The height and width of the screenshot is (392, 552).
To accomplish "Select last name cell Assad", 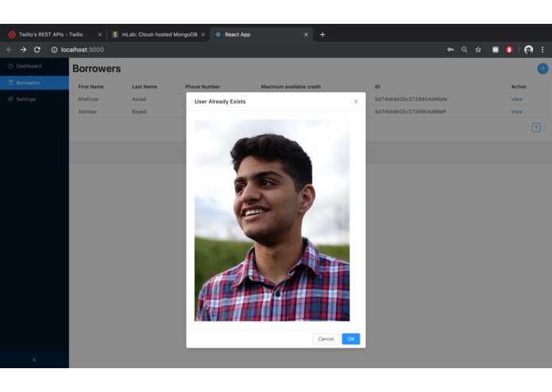I will (139, 99).
